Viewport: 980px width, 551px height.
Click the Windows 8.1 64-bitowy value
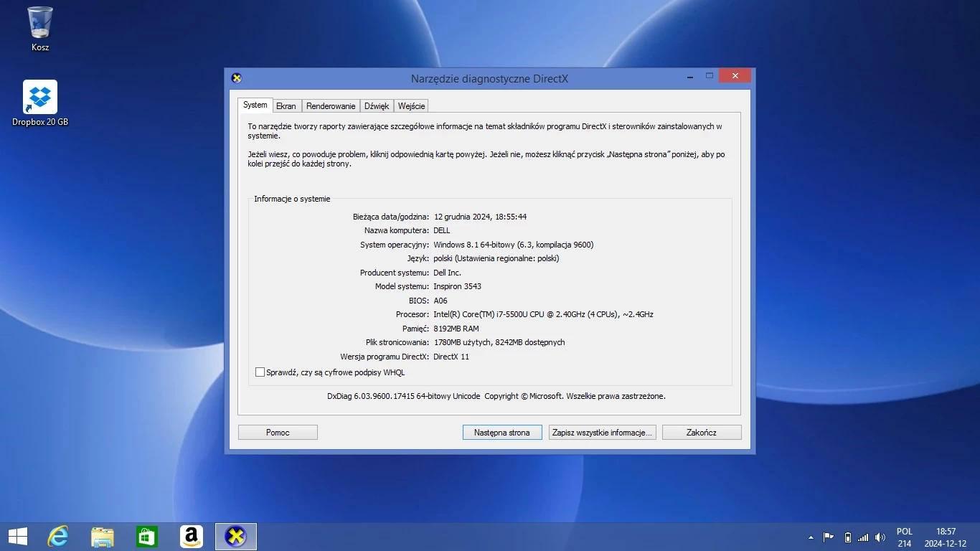(514, 245)
